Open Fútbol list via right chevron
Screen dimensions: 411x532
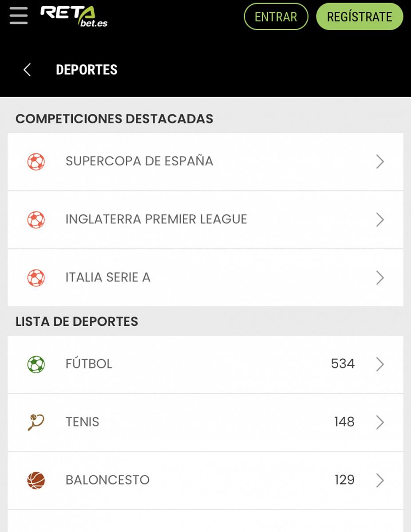click(x=380, y=364)
